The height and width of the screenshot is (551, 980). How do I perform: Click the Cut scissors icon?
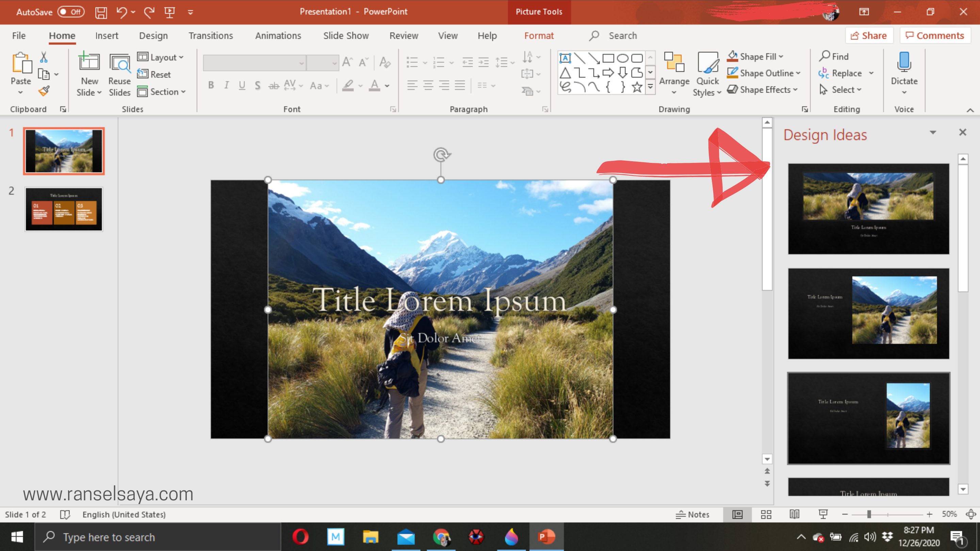pyautogui.click(x=44, y=57)
